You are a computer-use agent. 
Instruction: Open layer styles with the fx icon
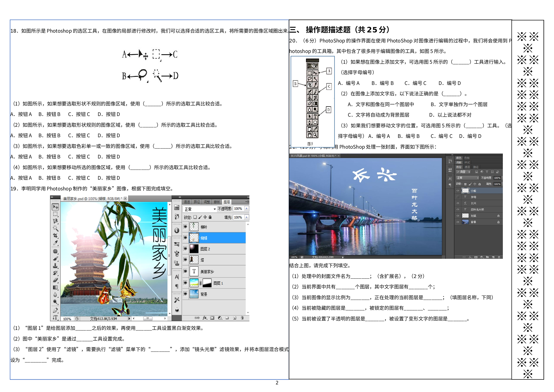205,317
